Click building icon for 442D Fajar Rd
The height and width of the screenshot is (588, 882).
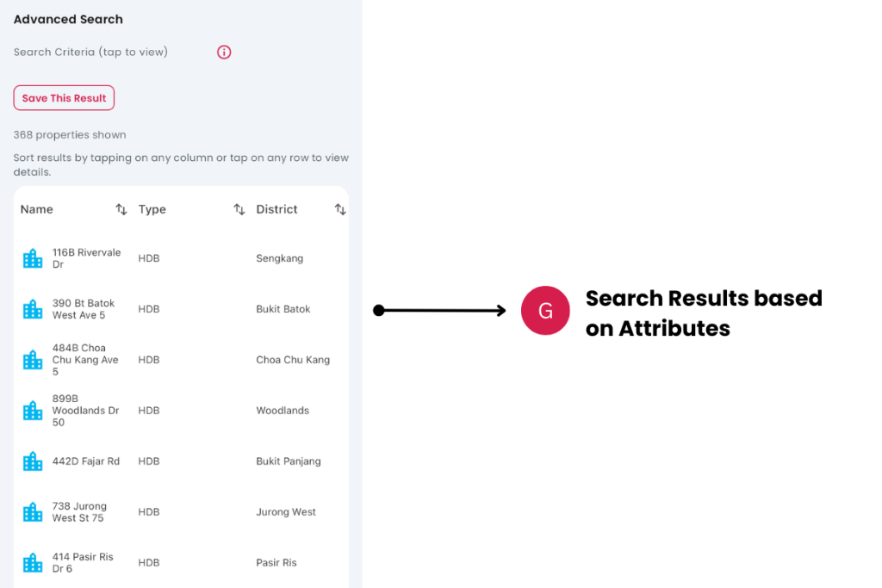[33, 461]
